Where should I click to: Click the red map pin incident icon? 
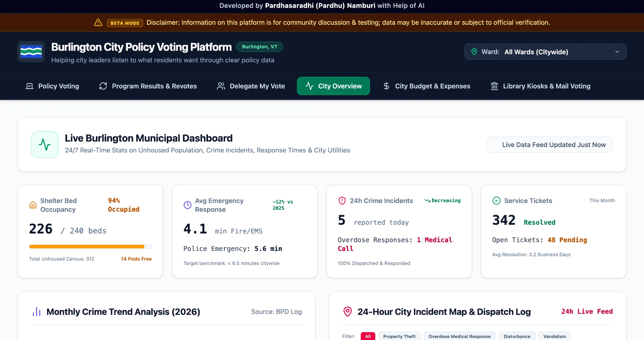347,312
